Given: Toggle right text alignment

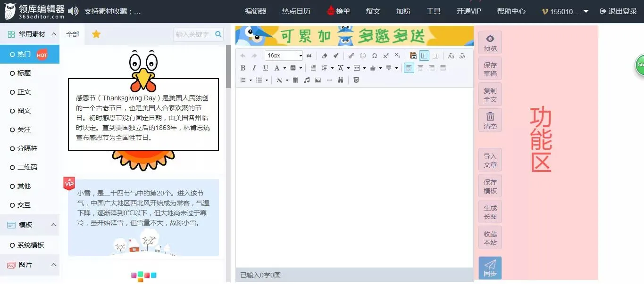Looking at the screenshot, I should pyautogui.click(x=432, y=68).
